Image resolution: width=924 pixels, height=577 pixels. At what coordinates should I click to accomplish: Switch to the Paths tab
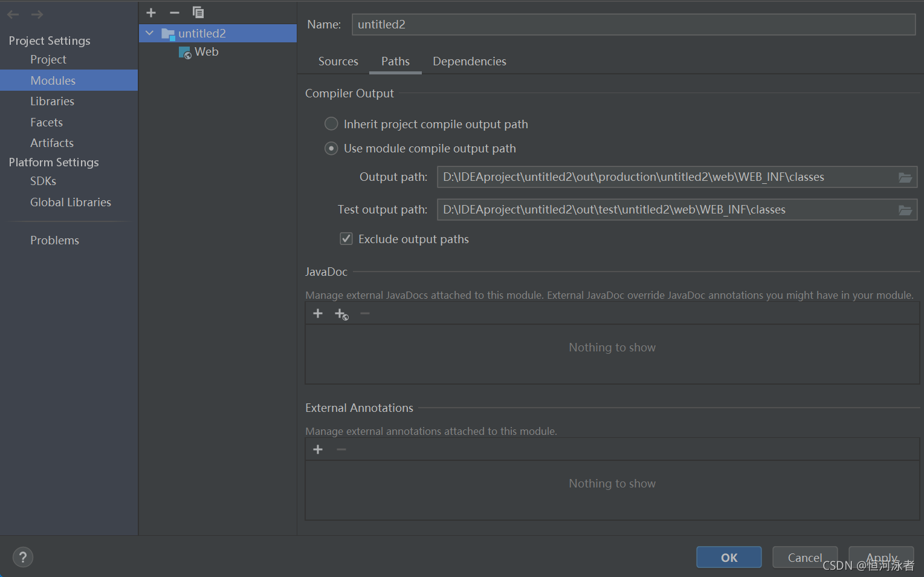[x=395, y=61]
